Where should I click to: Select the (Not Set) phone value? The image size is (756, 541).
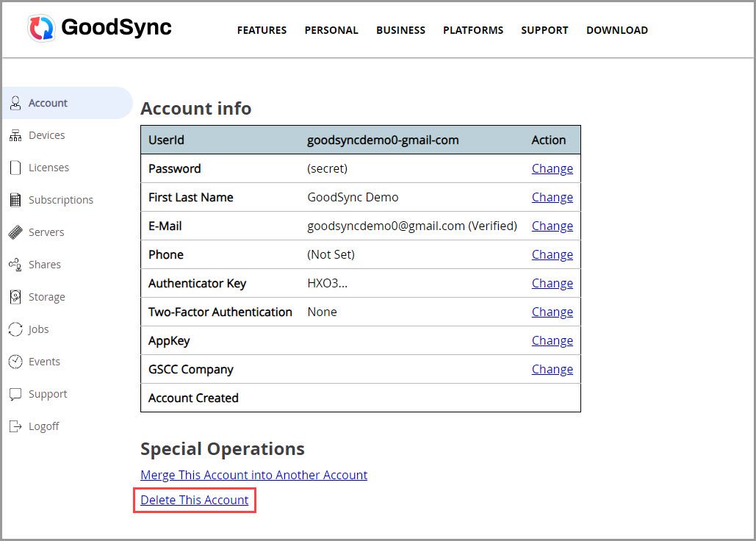pyautogui.click(x=331, y=254)
